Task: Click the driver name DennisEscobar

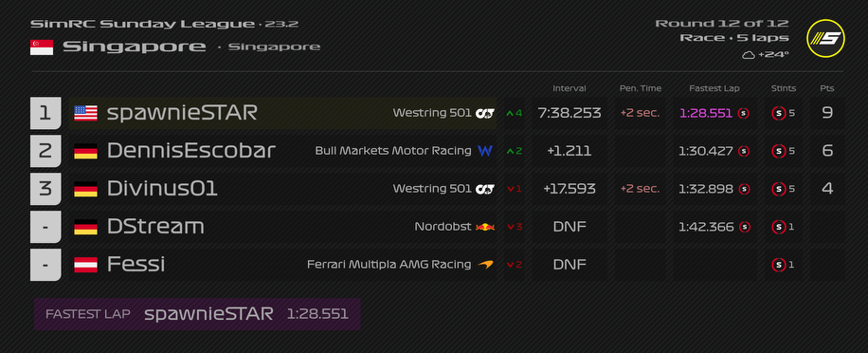Action: [191, 151]
